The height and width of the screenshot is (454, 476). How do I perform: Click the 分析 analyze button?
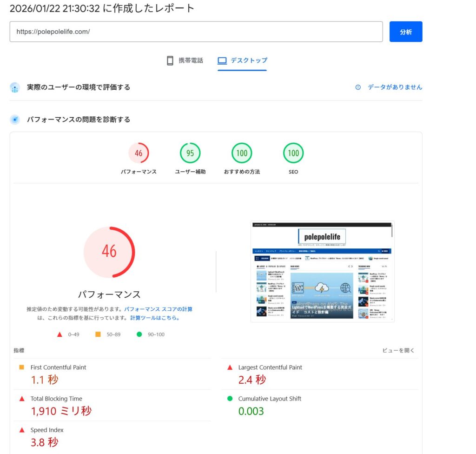click(x=405, y=32)
